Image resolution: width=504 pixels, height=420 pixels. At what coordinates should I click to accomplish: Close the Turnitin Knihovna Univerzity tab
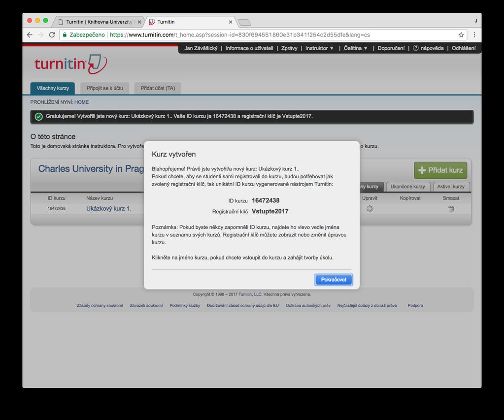pos(139,22)
